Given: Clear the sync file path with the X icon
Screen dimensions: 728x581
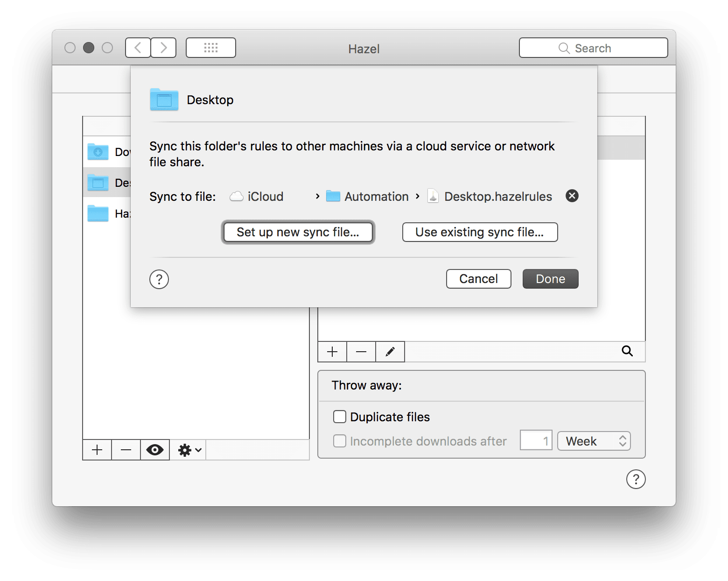Looking at the screenshot, I should coord(572,196).
